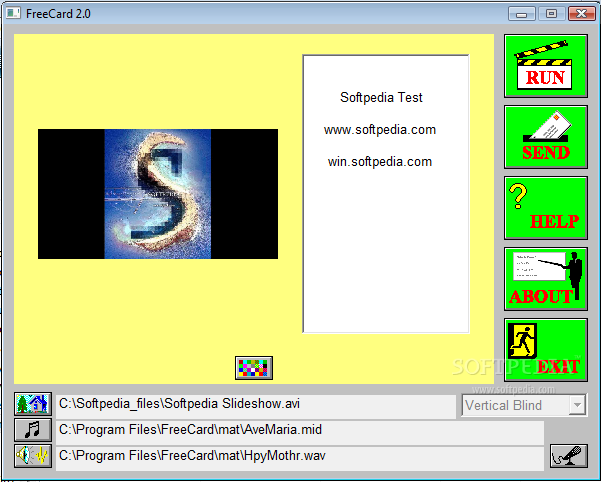Click the Vertical Blind combo box text
Image resolution: width=601 pixels, height=482 pixels.
tap(503, 405)
